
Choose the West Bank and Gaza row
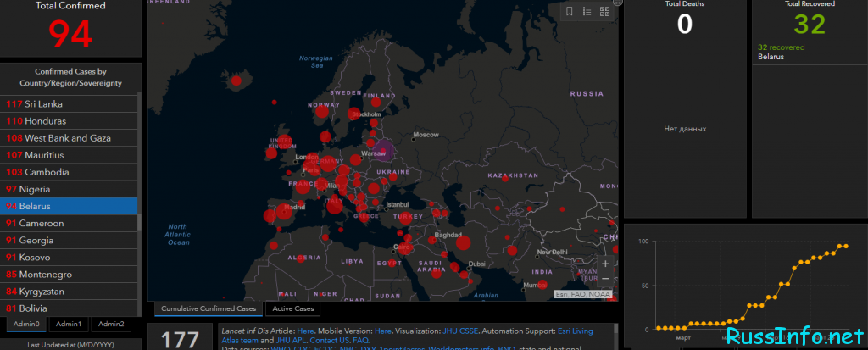point(69,138)
